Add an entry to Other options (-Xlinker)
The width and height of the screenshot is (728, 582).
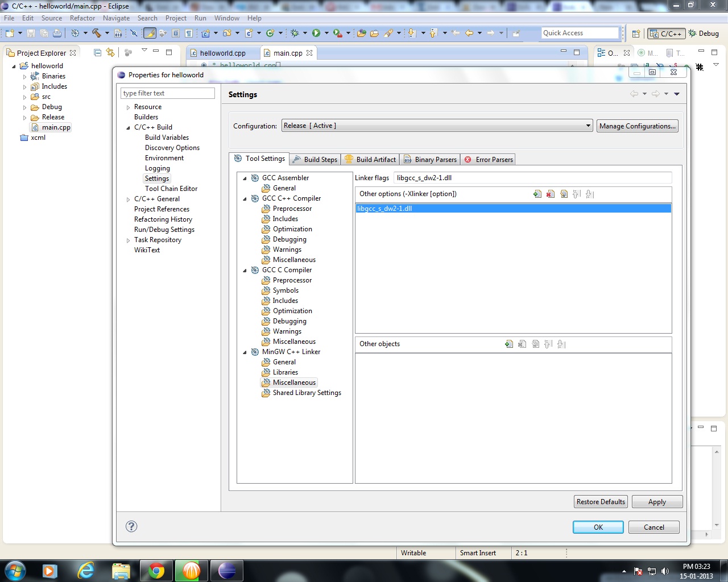point(537,194)
